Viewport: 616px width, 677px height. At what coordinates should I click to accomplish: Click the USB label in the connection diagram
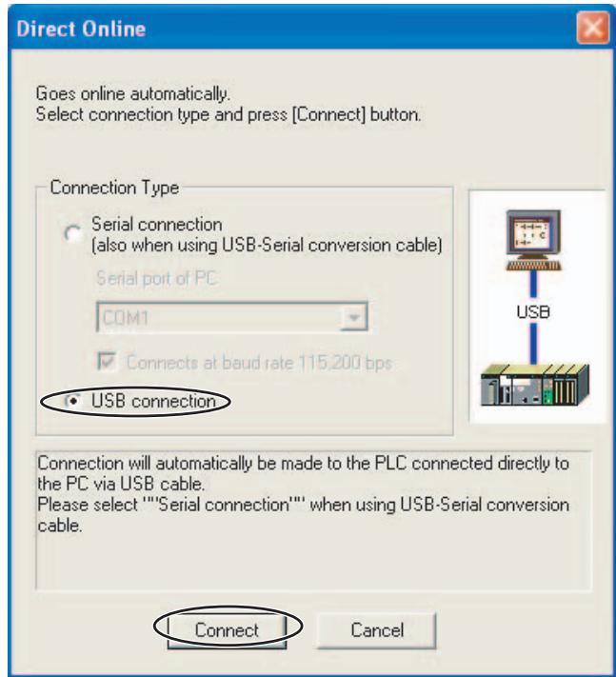[533, 311]
